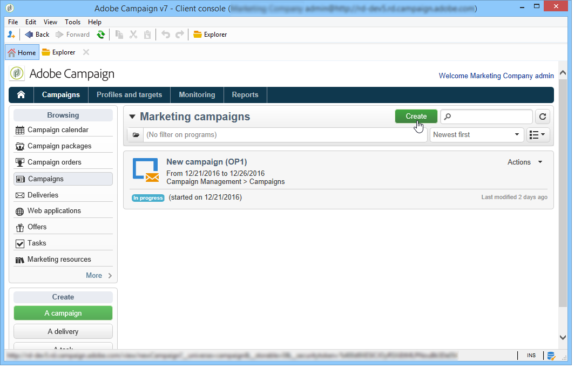Open Marketing resources in Browsing

[x=63, y=259]
